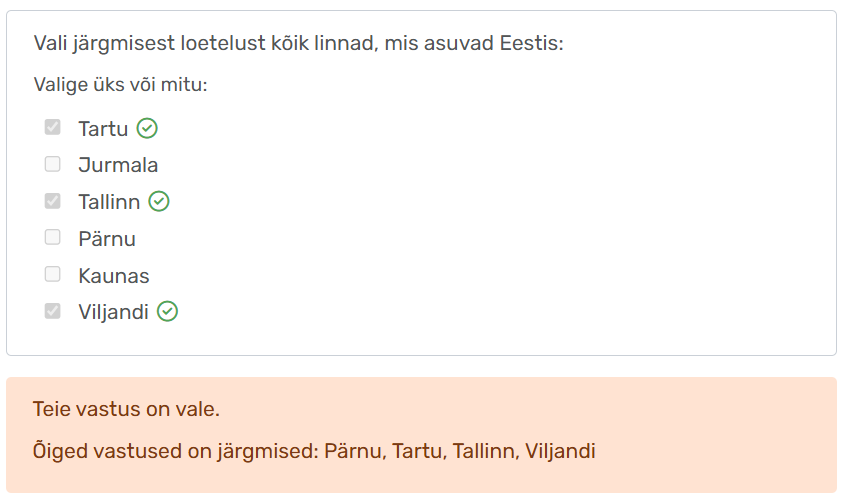The width and height of the screenshot is (845, 498).
Task: Click the Pärnu answer label
Action: click(107, 239)
